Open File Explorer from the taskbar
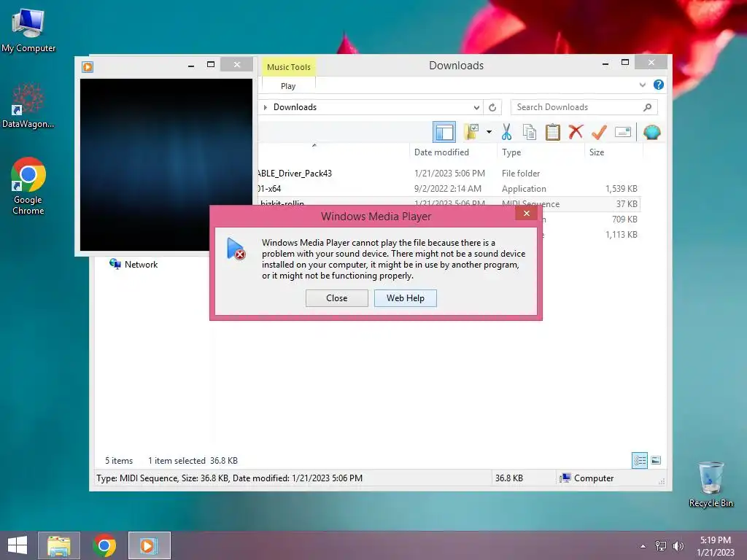 [x=59, y=545]
